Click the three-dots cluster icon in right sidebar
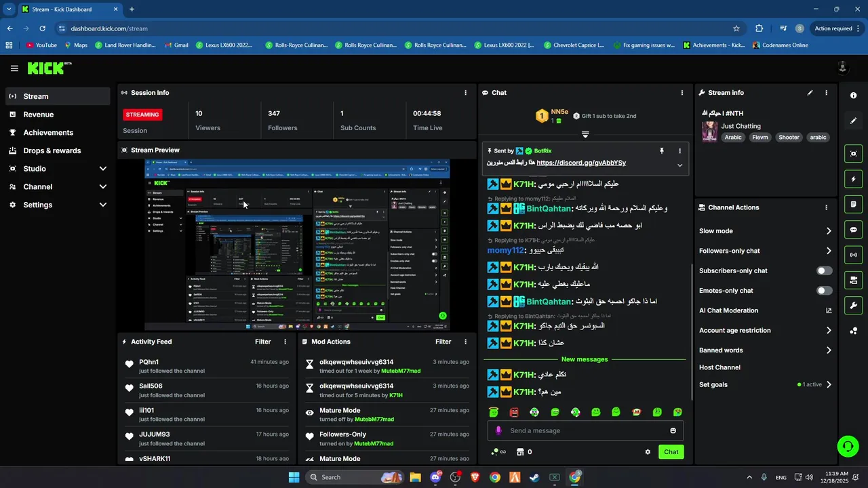The image size is (868, 488). click(854, 331)
